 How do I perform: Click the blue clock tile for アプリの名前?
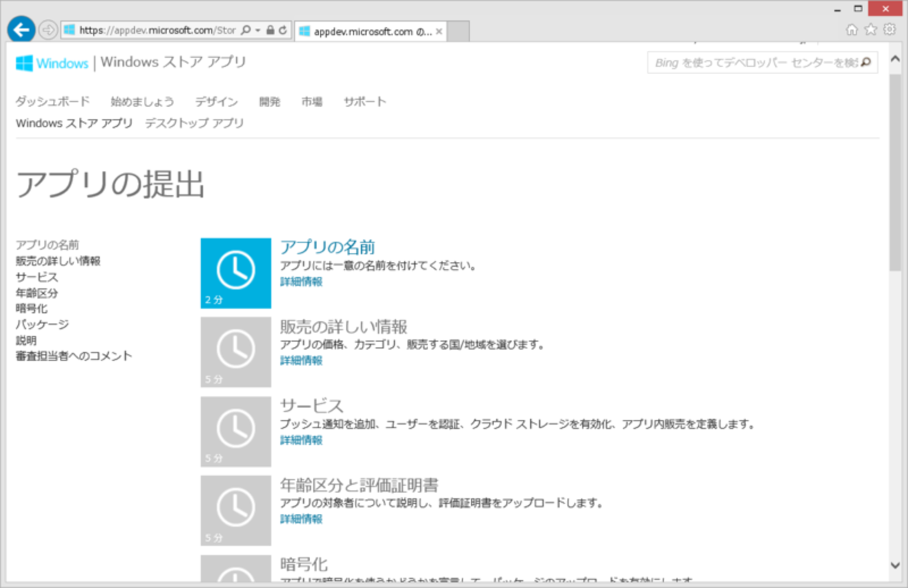235,273
